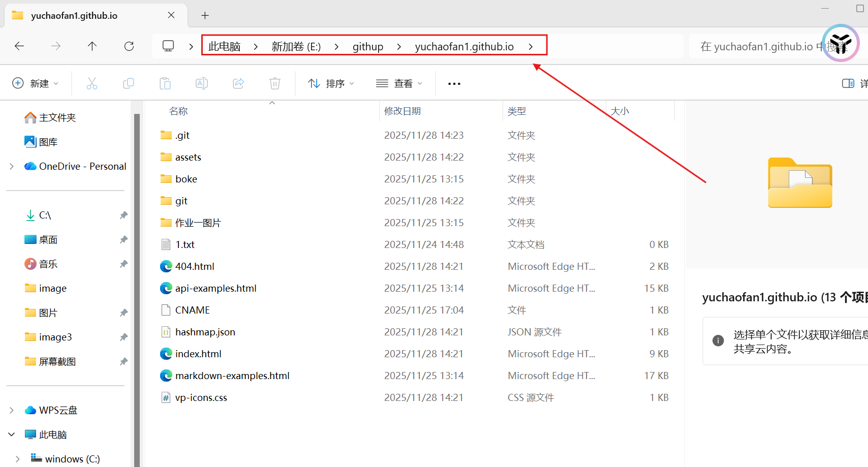Click the search box for yuchaofan1.github.io

click(x=757, y=47)
